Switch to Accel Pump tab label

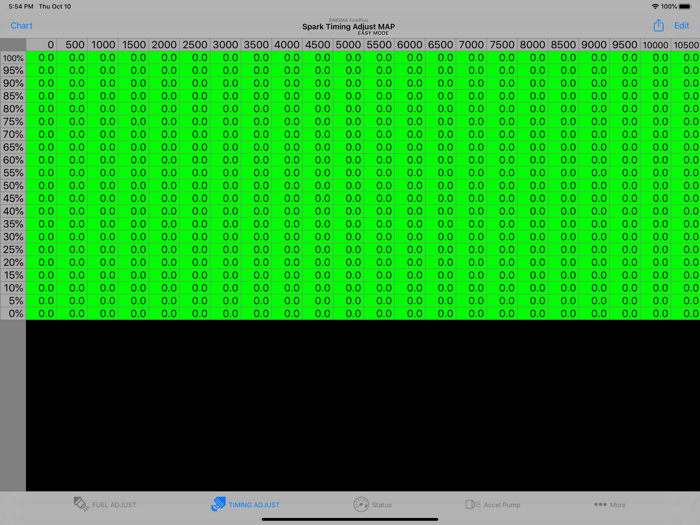(x=502, y=505)
